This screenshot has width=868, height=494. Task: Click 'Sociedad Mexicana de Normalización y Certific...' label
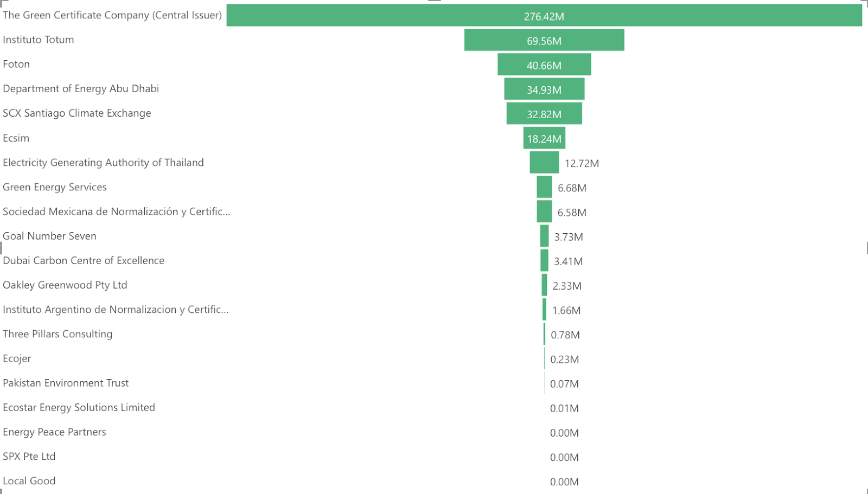coord(117,211)
